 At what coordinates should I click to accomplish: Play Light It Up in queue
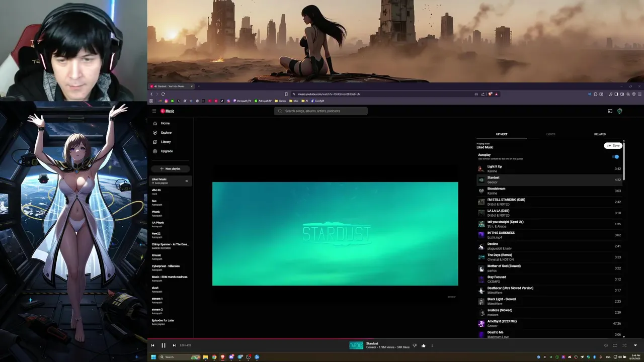coord(550,169)
